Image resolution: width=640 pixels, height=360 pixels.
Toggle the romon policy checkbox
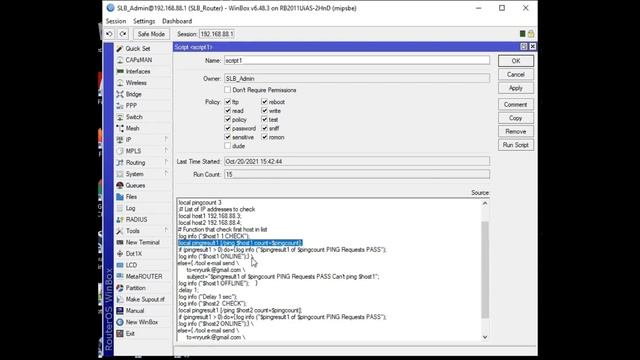point(264,137)
